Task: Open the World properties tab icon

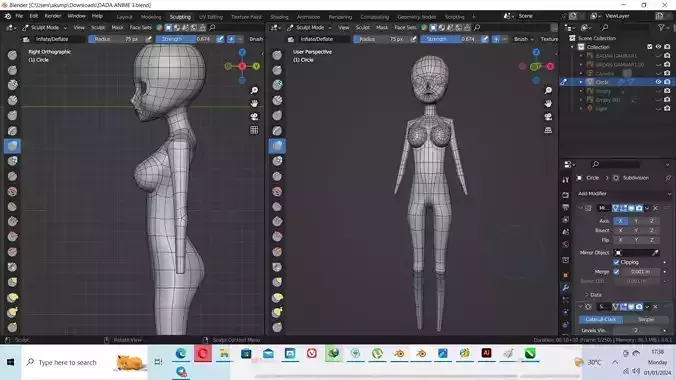Action: [x=566, y=245]
